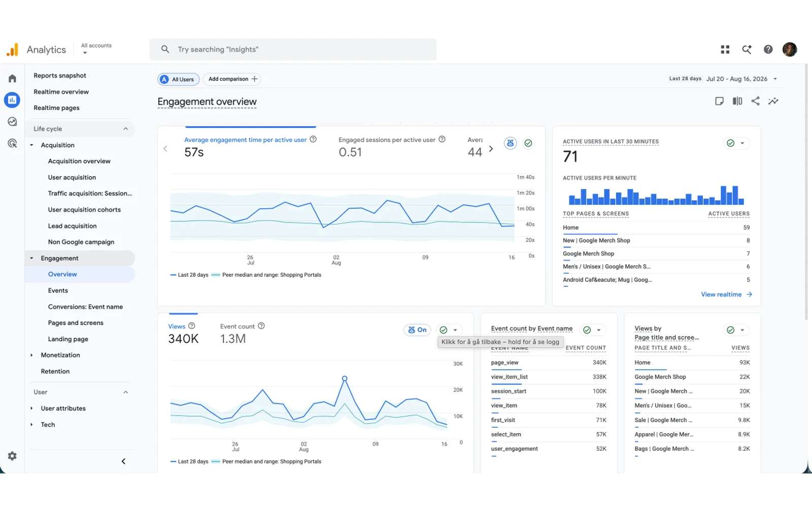Screen dimensions: 812x508
Task: Open the date range dropdown Jul 20 - Aug 16
Action: tap(742, 79)
